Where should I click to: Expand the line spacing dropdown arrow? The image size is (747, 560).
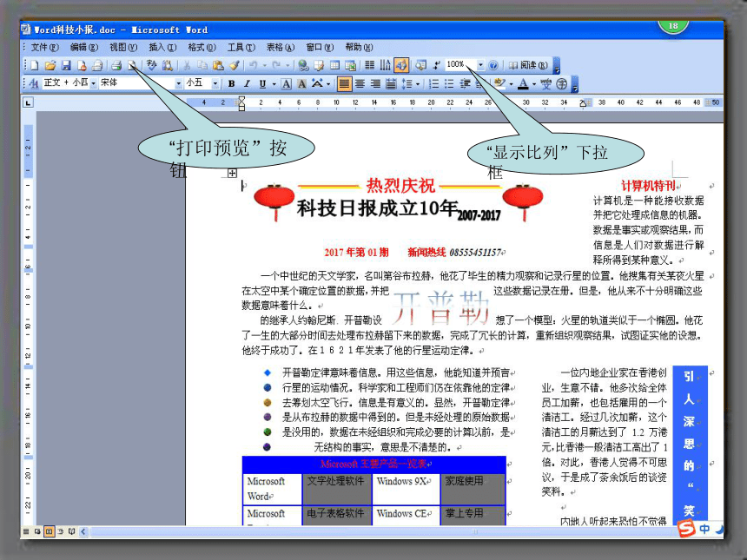pyautogui.click(x=418, y=84)
